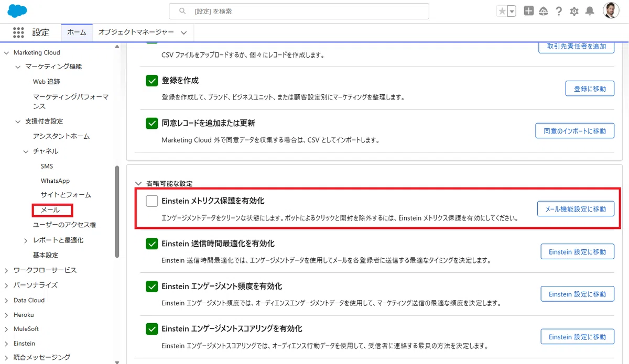Click the sidebar scroll-up arrow
This screenshot has width=629, height=364.
(117, 47)
